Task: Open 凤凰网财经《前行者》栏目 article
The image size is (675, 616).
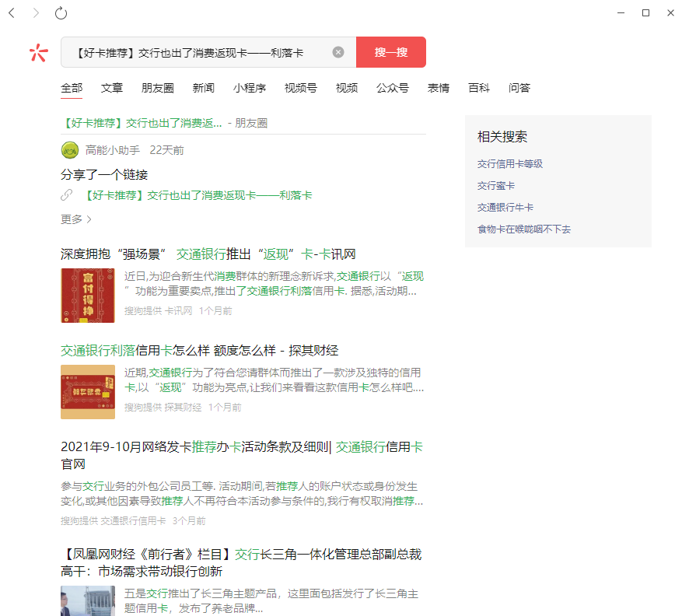Action: coord(241,562)
